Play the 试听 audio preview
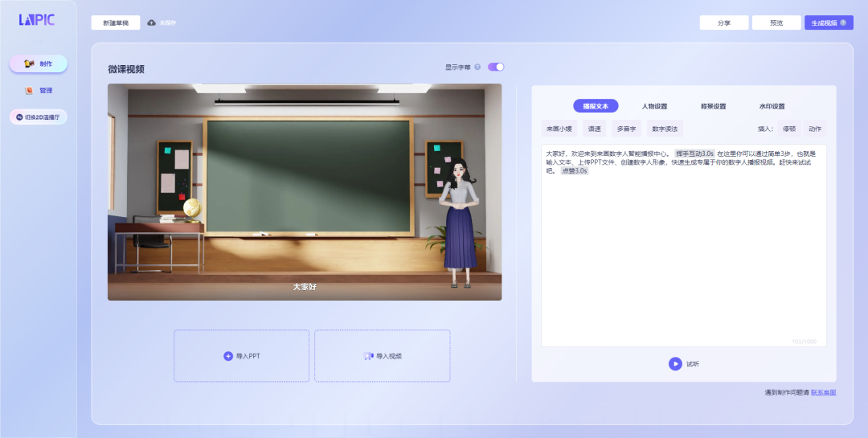Viewport: 868px width, 438px height. 675,363
